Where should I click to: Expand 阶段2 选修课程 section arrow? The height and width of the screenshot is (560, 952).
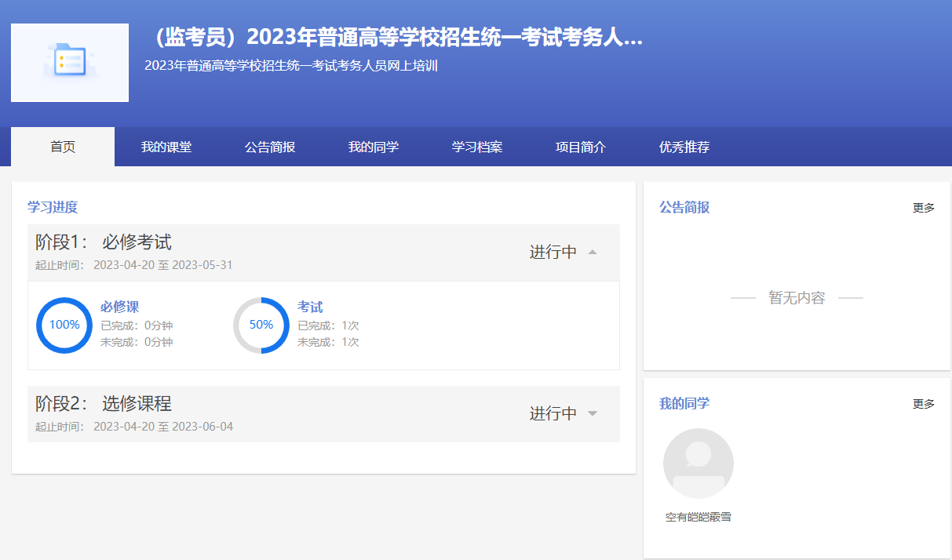point(593,414)
